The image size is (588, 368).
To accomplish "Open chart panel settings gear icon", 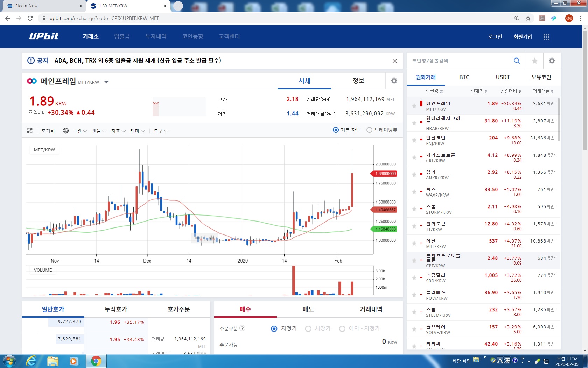I will pos(394,81).
